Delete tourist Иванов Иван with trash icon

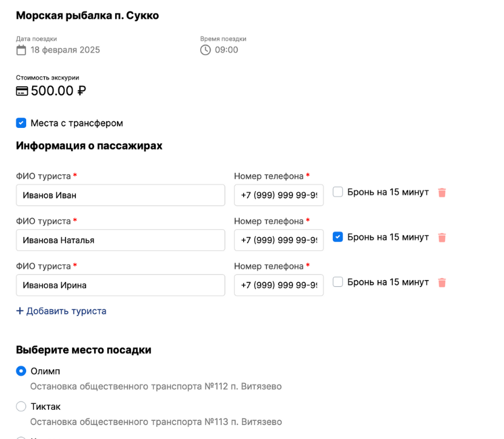click(442, 193)
